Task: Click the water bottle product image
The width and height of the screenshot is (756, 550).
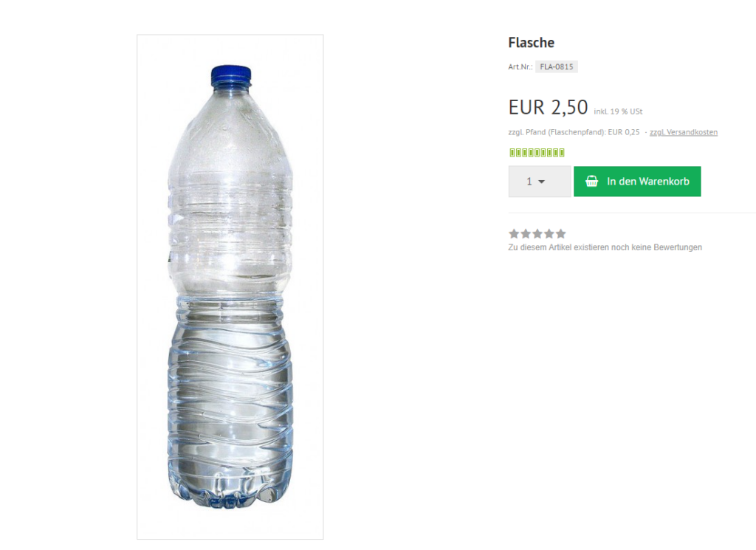Action: [230, 287]
